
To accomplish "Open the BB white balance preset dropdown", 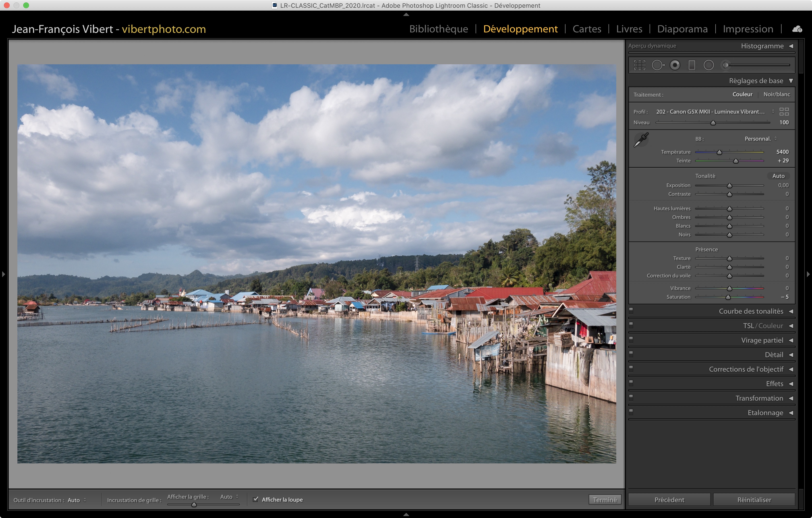I will 761,139.
